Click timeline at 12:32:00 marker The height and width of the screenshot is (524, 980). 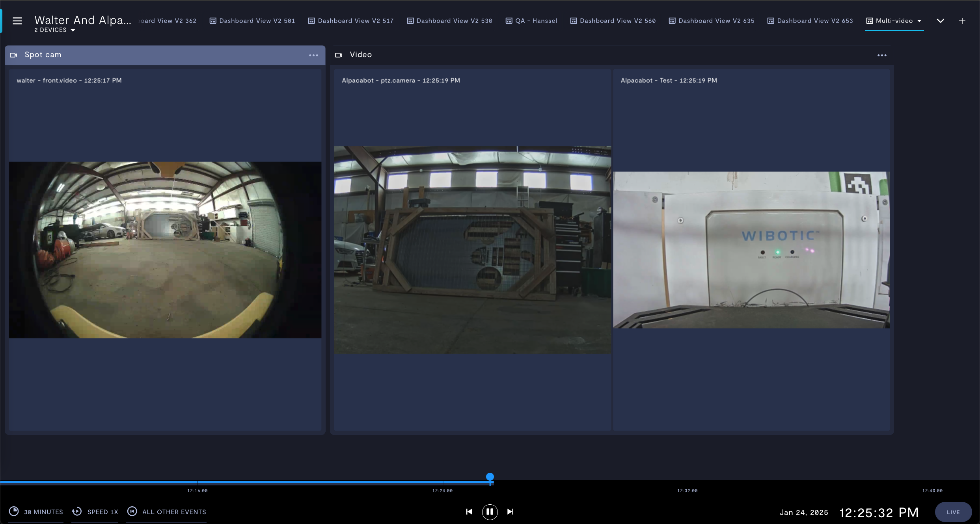687,491
